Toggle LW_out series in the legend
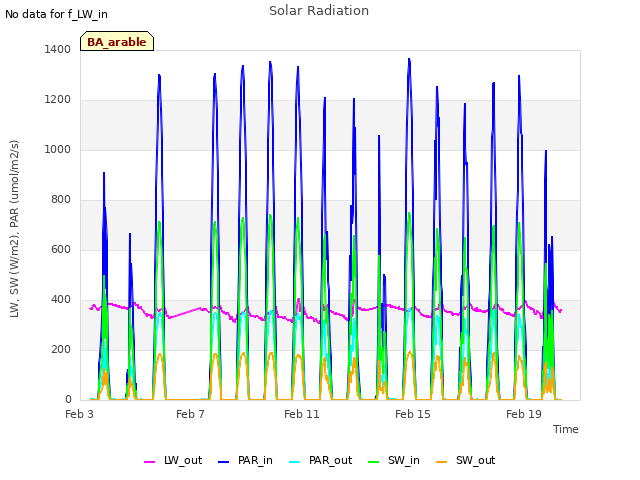Screen dimensions: 640x480 (x=173, y=460)
